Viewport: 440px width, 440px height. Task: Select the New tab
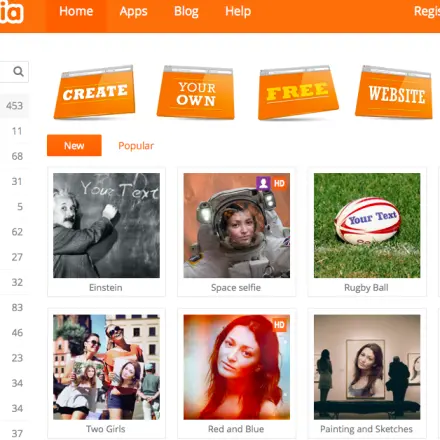[74, 145]
